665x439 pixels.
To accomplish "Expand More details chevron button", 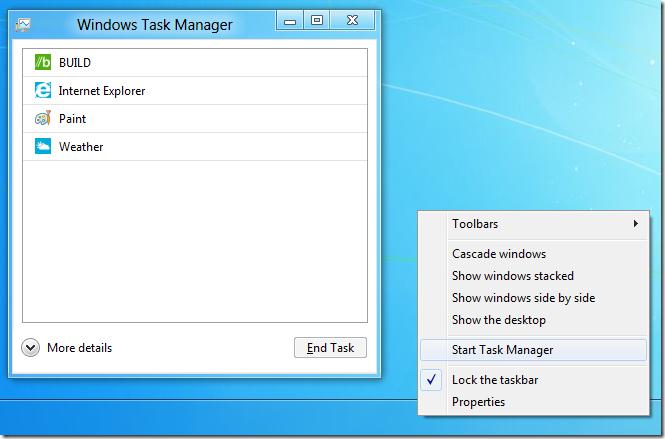I will point(30,348).
